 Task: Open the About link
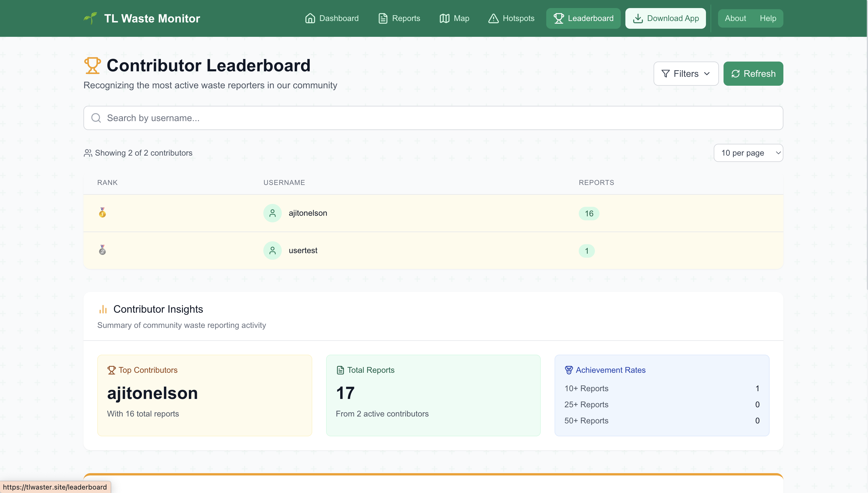pyautogui.click(x=735, y=18)
